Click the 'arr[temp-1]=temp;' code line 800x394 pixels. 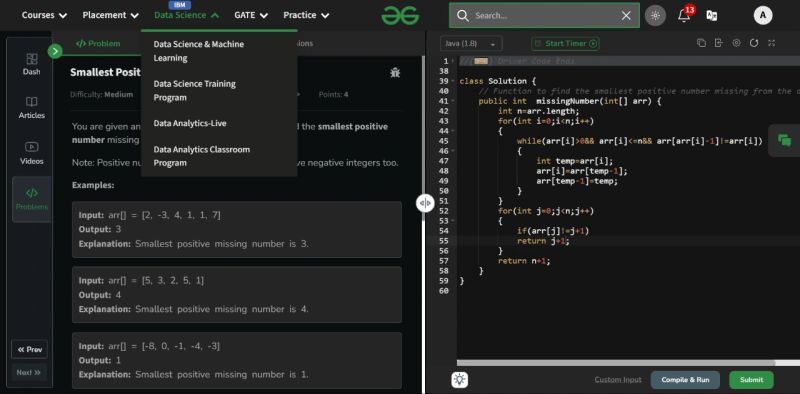point(577,181)
